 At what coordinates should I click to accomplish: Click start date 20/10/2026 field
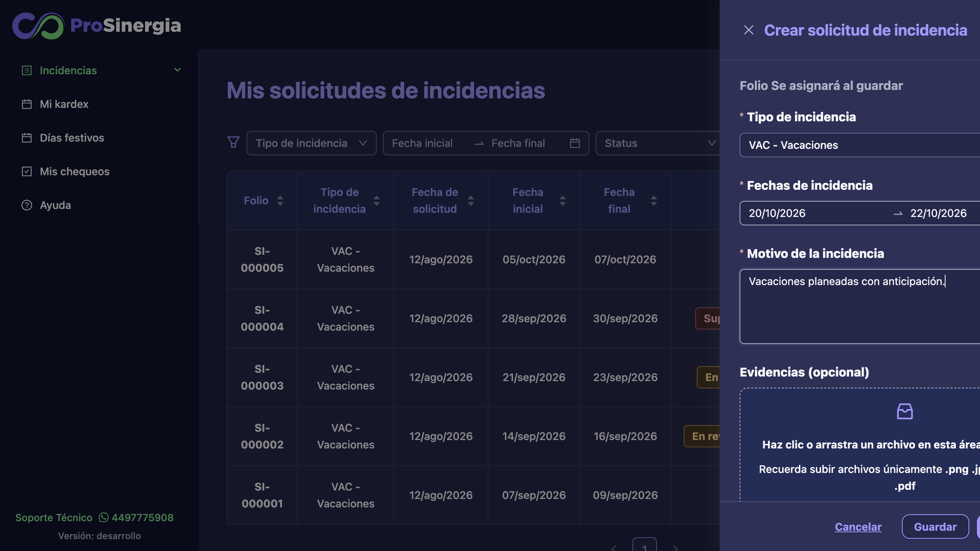tap(777, 213)
